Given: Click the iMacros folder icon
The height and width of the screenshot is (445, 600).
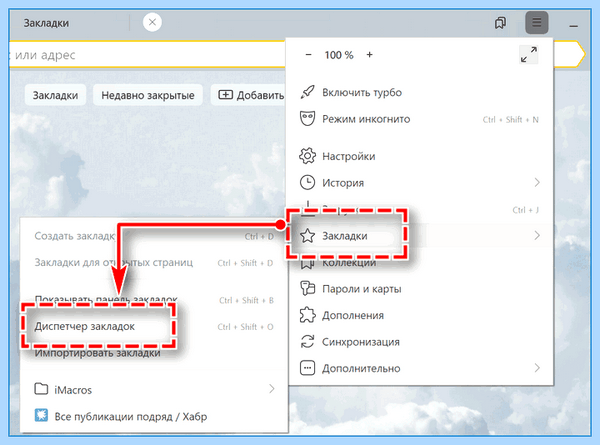Looking at the screenshot, I should pos(41,389).
